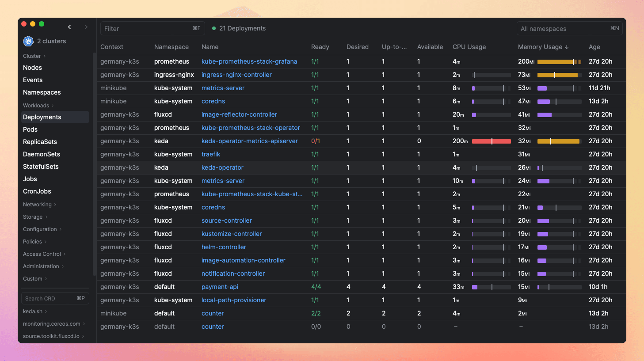Select Pods in the sidebar
The height and width of the screenshot is (361, 644).
pos(30,129)
